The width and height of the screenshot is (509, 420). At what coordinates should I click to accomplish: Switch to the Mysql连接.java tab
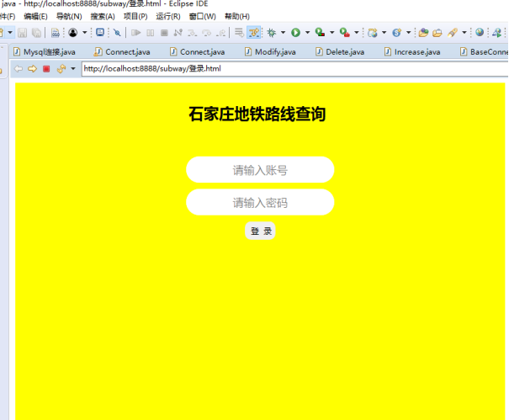45,52
